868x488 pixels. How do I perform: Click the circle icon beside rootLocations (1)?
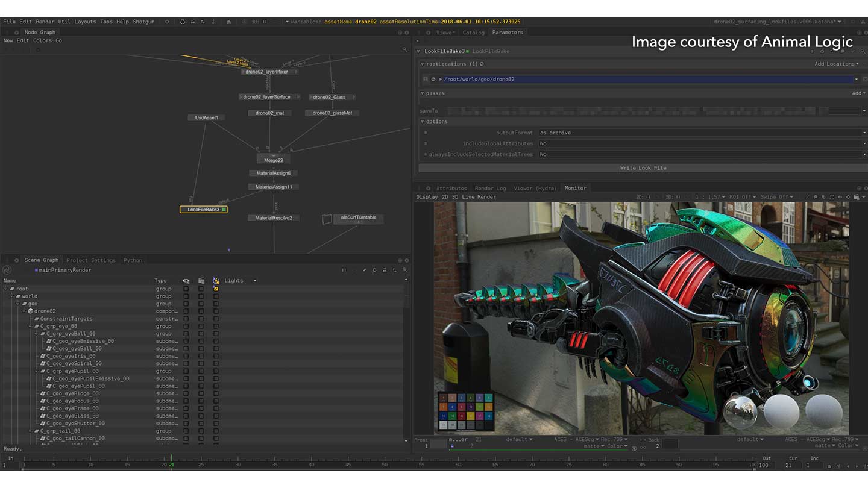pyautogui.click(x=482, y=64)
